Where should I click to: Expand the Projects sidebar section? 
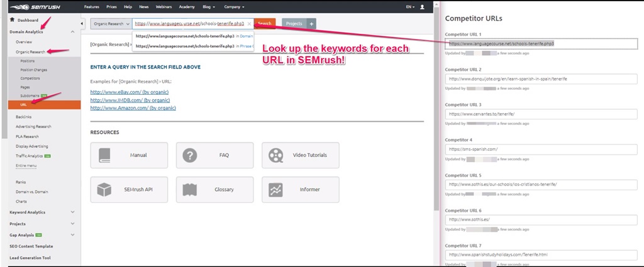click(x=73, y=224)
